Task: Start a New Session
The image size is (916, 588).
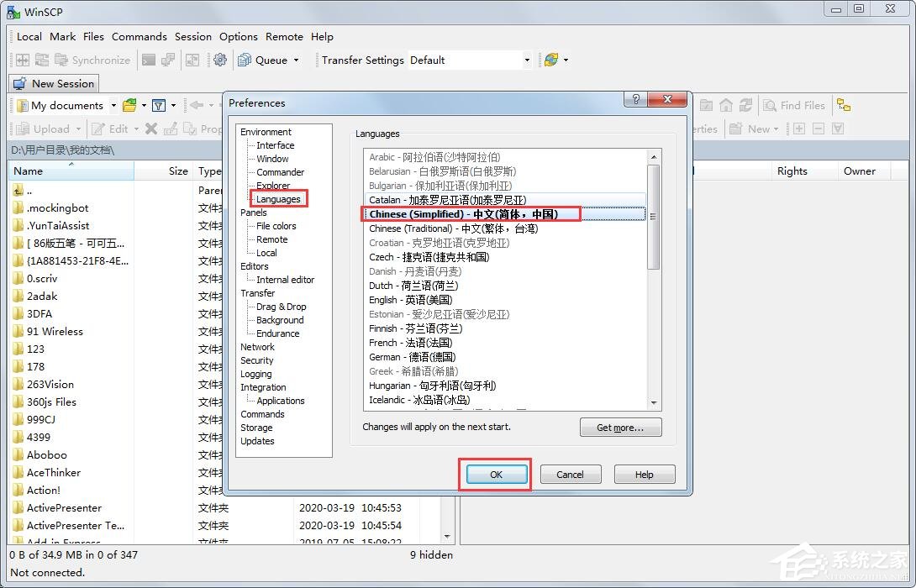Action: click(x=54, y=83)
